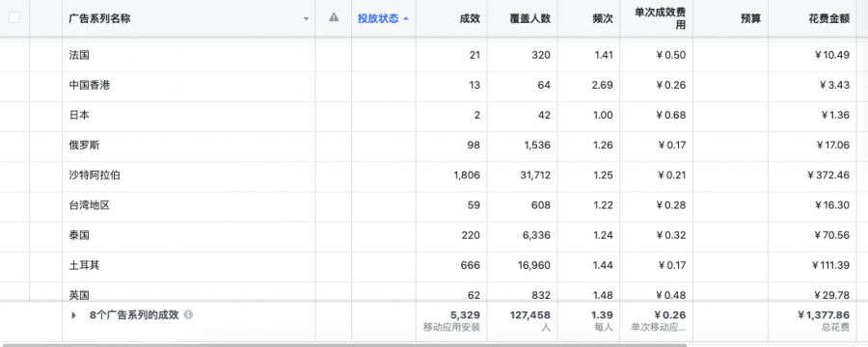Viewport: 868px width, 347px height.
Task: Click the ¥3.43 spend for 中国香港
Action: tap(834, 85)
